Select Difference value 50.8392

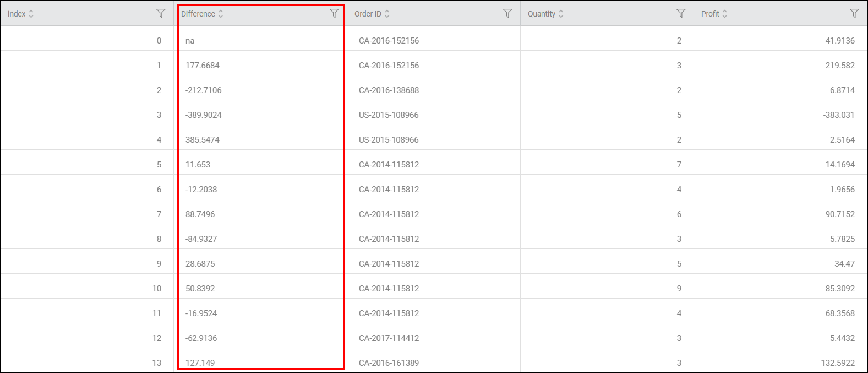(x=200, y=289)
